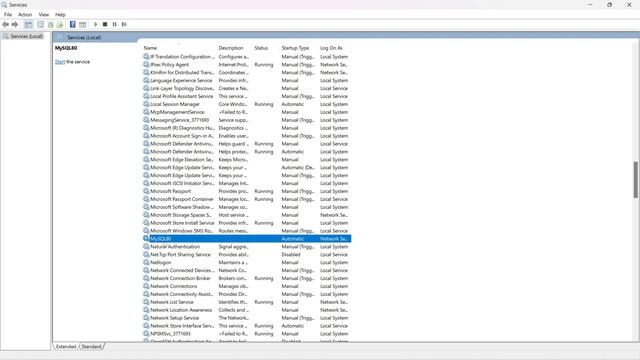Click the Network Connections service icon
Viewport: 640px width, 360px height.
point(146,286)
